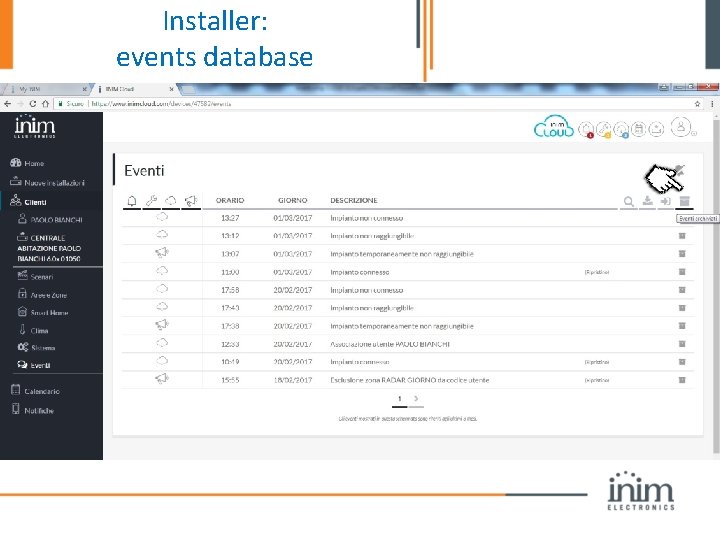
Task: Open the wrench faults icon with yellow badge
Action: click(x=604, y=129)
